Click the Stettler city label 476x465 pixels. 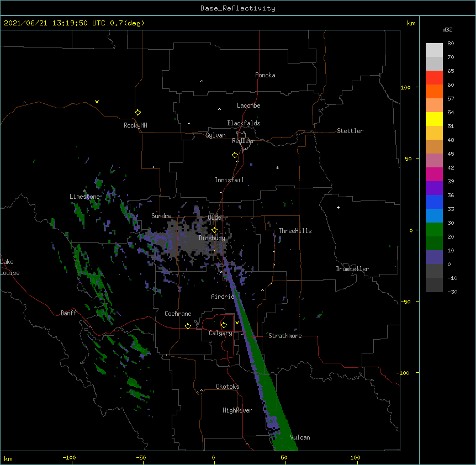(350, 131)
